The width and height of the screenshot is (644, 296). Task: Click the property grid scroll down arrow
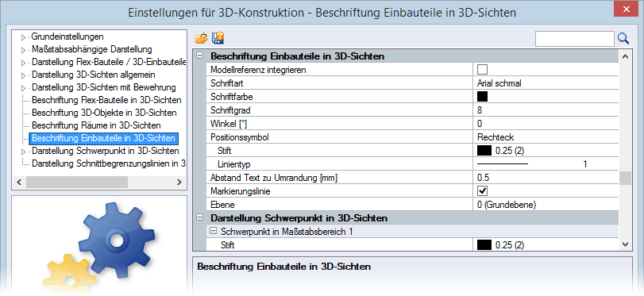[x=625, y=244]
